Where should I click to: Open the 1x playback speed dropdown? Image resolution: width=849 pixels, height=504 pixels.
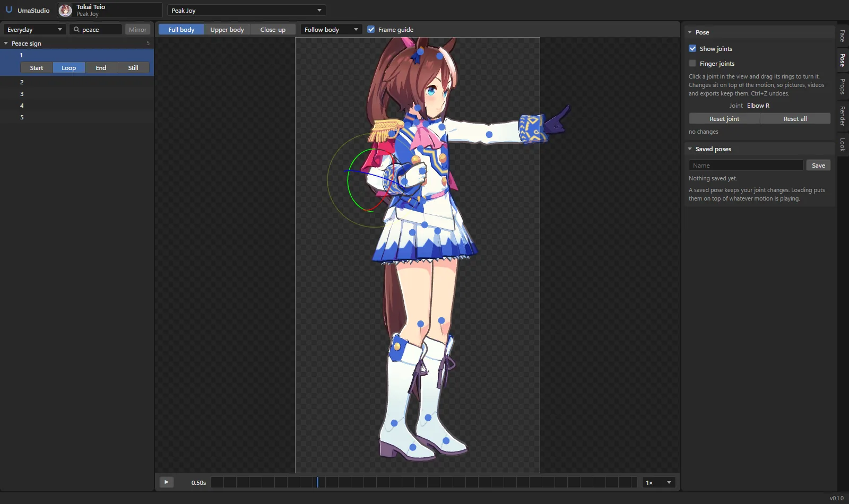[x=659, y=482]
